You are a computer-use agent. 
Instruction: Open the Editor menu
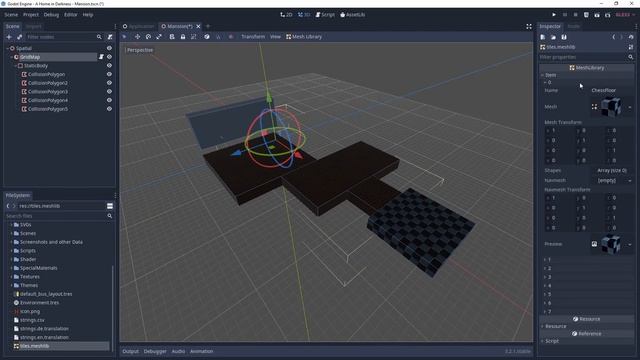[71, 15]
